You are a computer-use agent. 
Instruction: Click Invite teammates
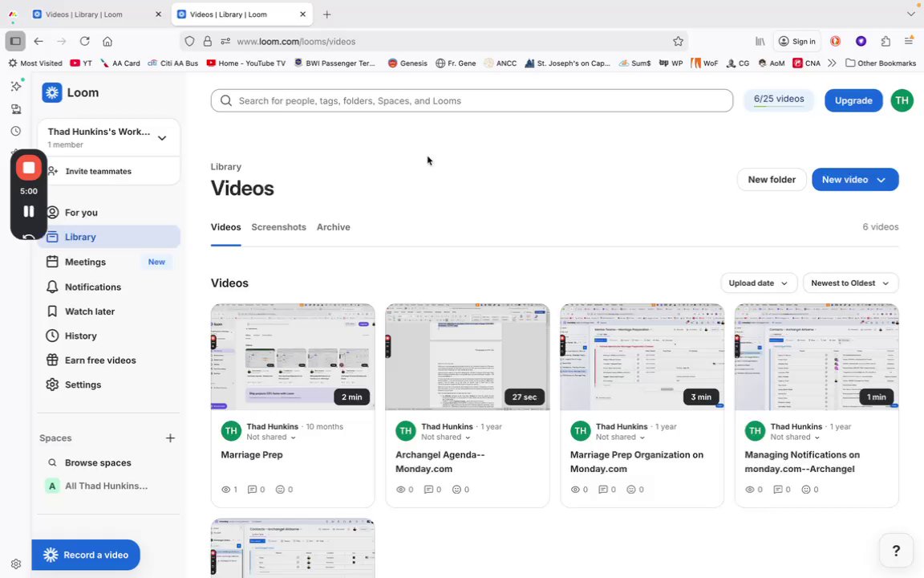(x=108, y=171)
